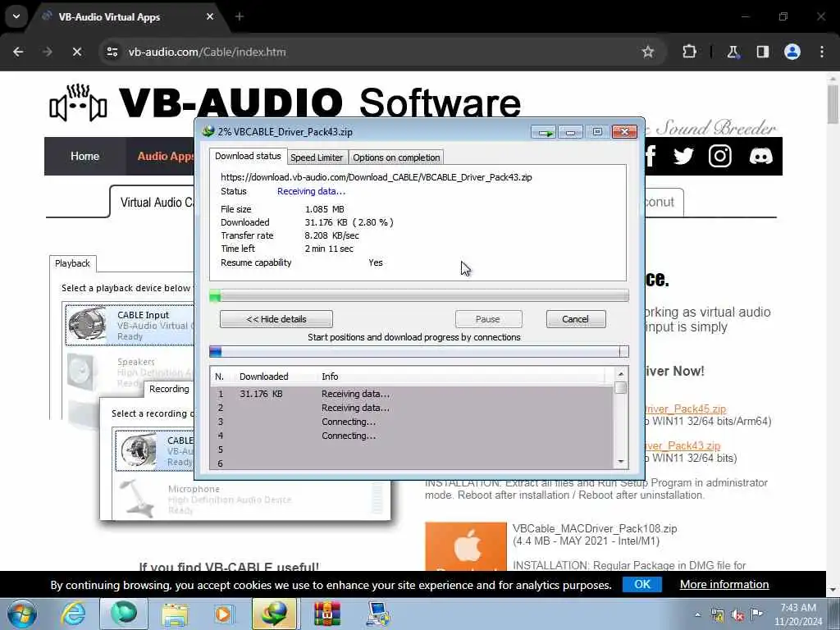The width and height of the screenshot is (840, 630).
Task: Select connection row 3 Connecting
Action: pos(412,422)
